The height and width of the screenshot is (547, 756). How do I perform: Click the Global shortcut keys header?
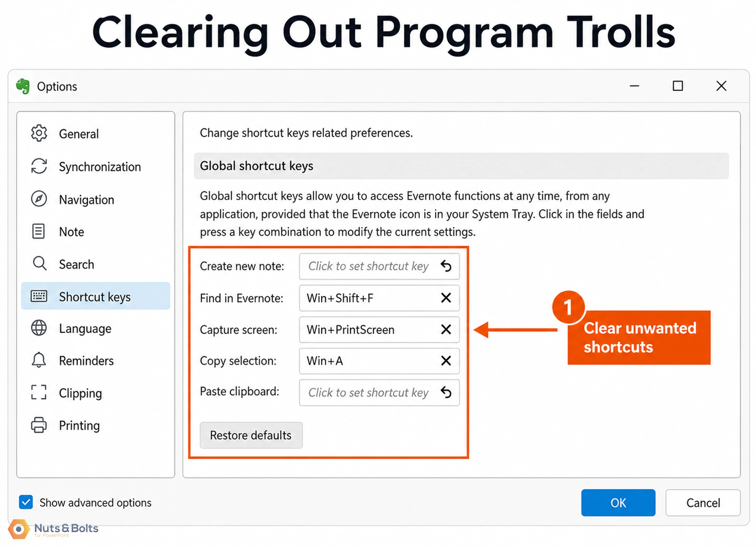[x=461, y=166]
